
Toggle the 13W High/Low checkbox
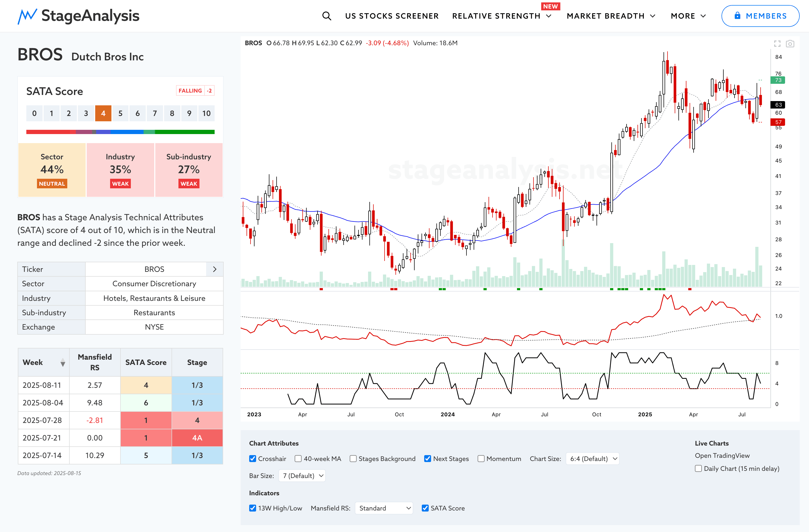[253, 508]
